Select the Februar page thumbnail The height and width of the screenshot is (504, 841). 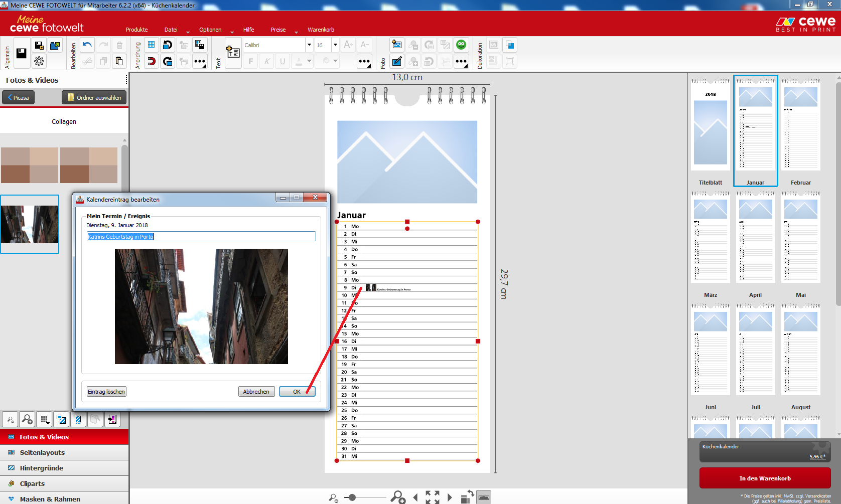point(800,130)
